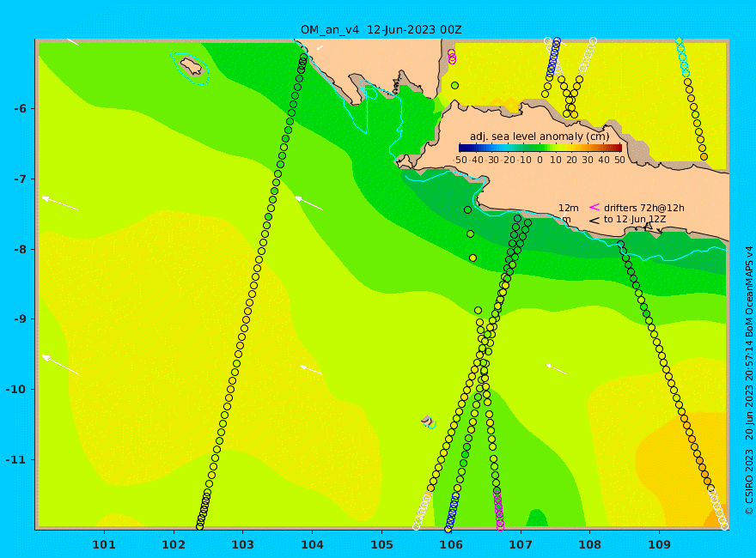
Task: Click latitude axis label -8
Action: click(20, 249)
